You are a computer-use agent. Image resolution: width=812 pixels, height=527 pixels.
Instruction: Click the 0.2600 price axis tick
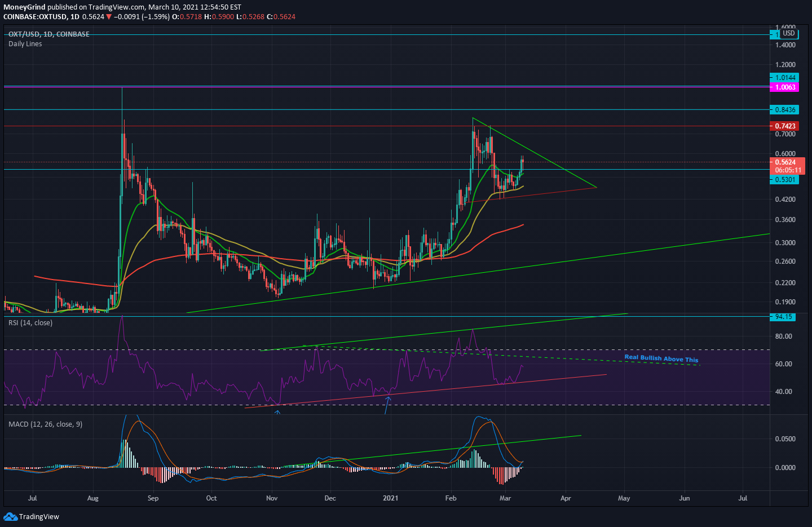(785, 262)
